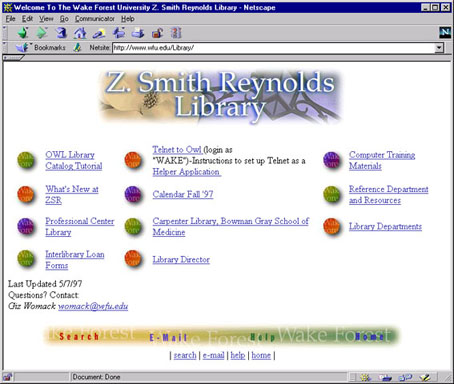The height and width of the screenshot is (384, 454).
Task: Open Discussion Groups from the component bar
Action: point(406,377)
